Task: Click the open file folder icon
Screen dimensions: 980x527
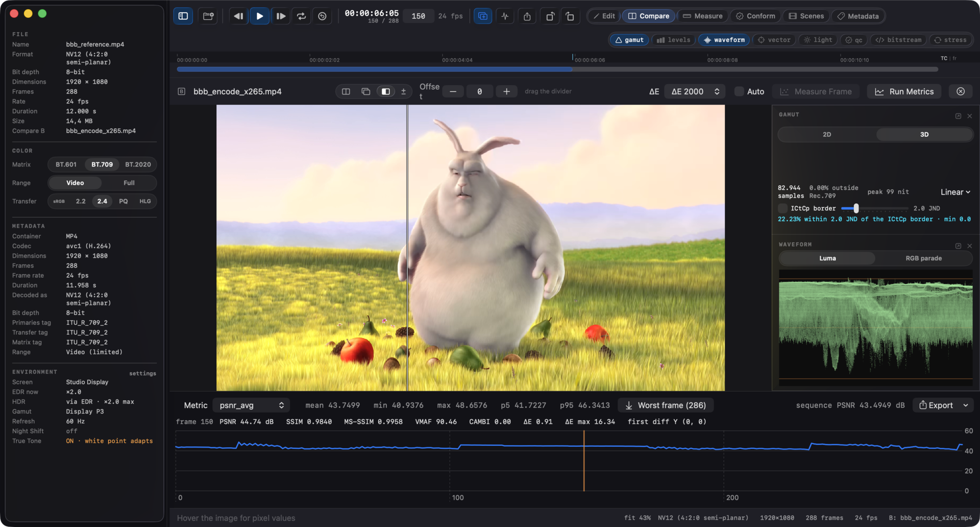Action: pos(208,16)
